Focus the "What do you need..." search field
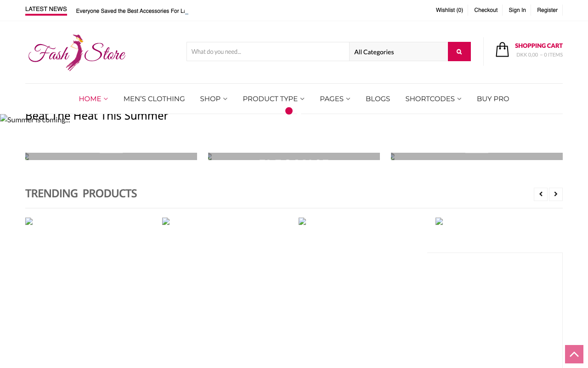Screen dimensions: 588x368 (268, 52)
